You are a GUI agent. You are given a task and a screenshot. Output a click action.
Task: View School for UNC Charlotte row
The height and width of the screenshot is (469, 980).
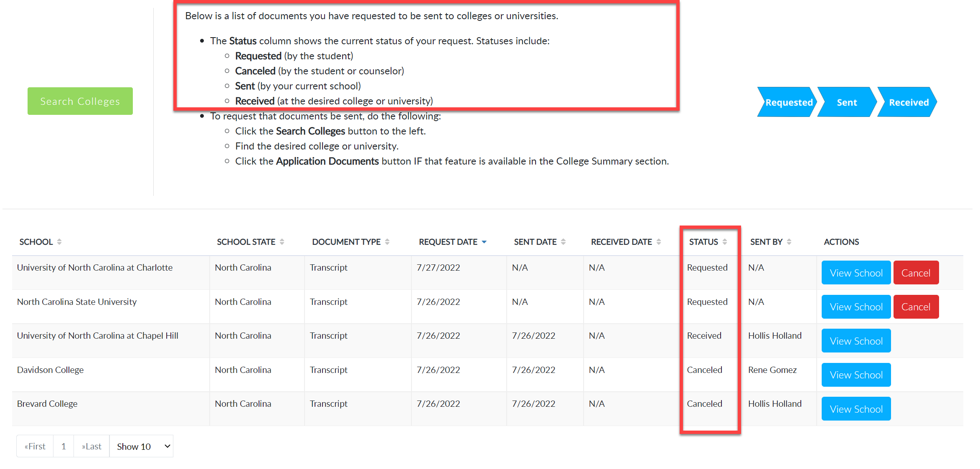click(x=856, y=273)
